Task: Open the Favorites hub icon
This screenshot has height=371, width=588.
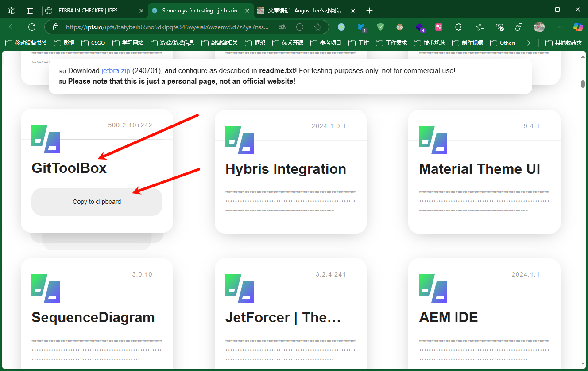Action: [480, 27]
